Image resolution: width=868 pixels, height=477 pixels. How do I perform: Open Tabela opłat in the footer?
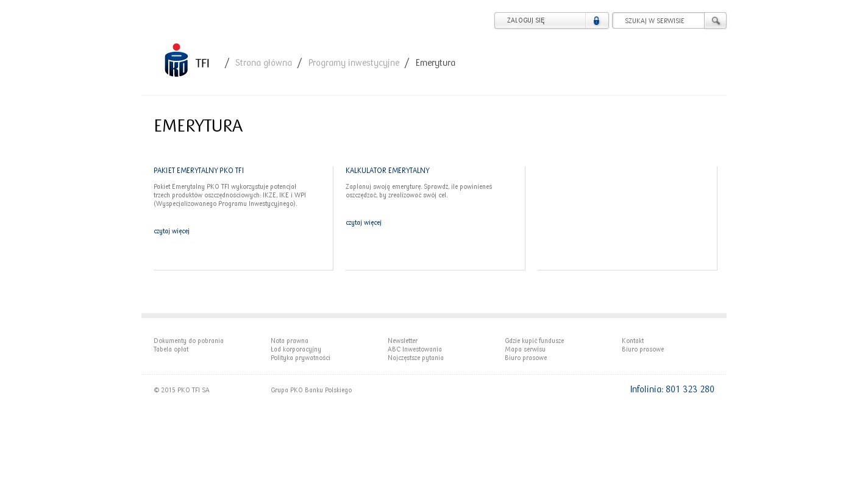tap(171, 350)
